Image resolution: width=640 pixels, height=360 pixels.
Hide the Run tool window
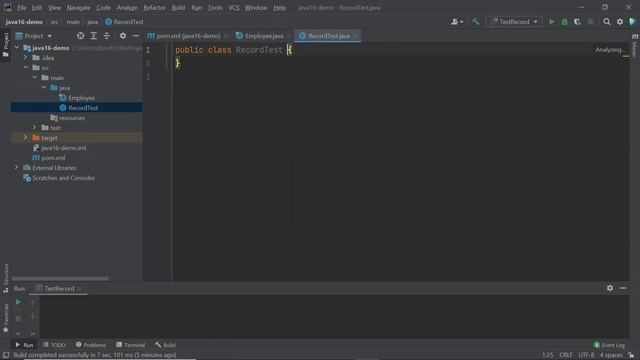click(x=623, y=288)
